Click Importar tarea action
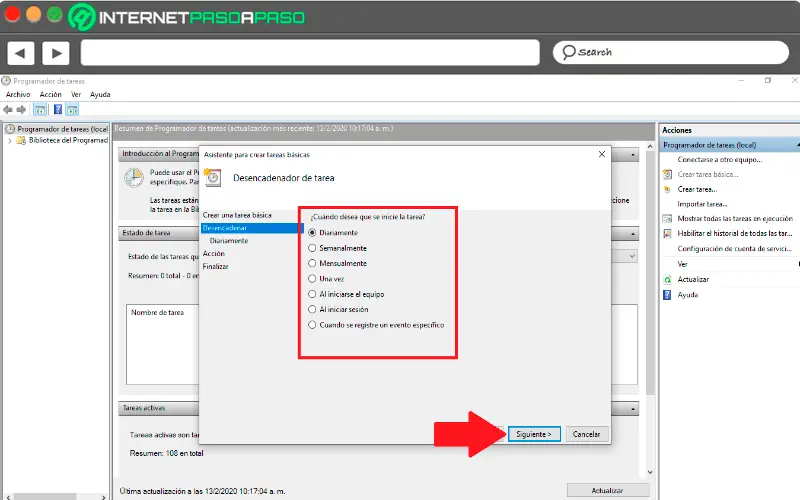800x500 pixels. tap(702, 204)
